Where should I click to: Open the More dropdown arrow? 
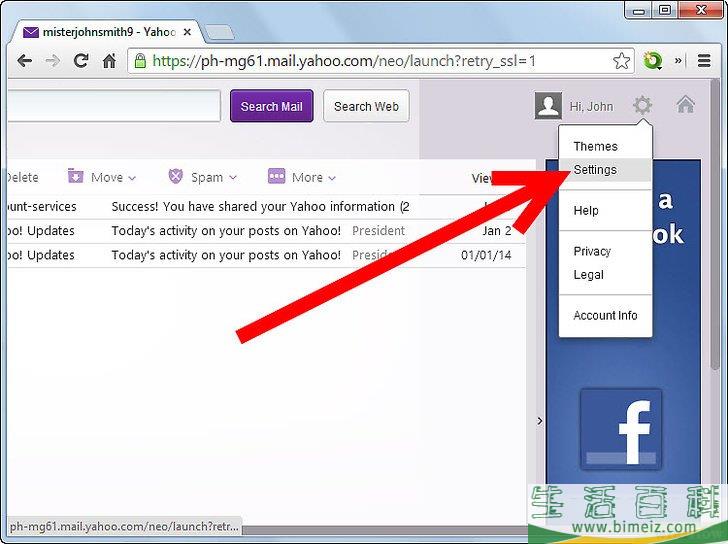pyautogui.click(x=332, y=178)
